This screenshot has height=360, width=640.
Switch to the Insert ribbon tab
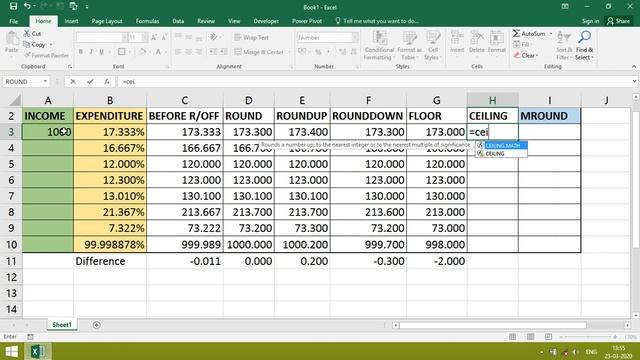pyautogui.click(x=71, y=21)
